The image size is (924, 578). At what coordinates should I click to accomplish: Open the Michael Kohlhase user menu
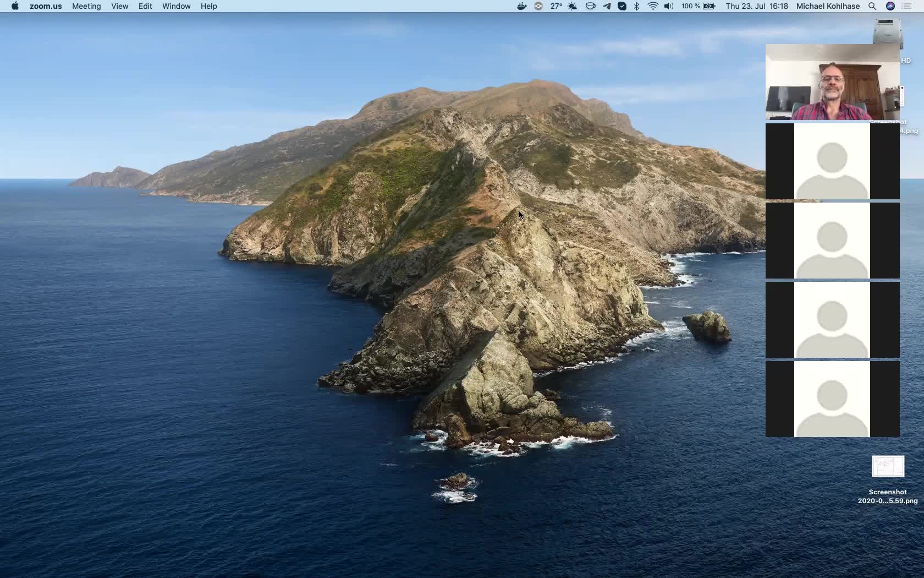click(827, 6)
